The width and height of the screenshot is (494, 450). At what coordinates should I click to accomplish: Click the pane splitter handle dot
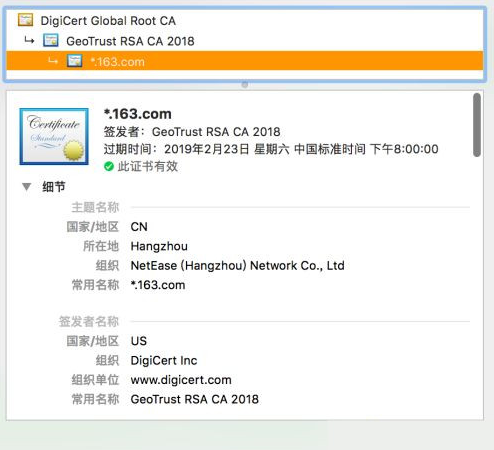pos(245,85)
